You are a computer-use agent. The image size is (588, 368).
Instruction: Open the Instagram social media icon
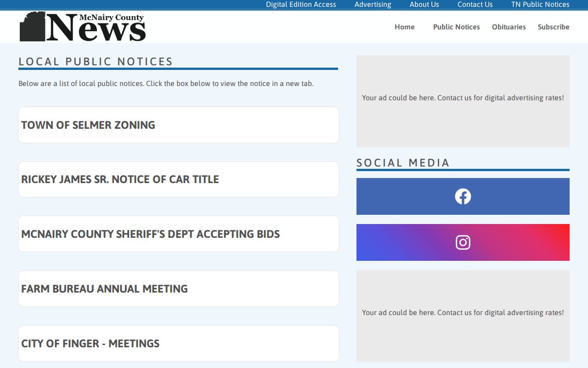463,242
